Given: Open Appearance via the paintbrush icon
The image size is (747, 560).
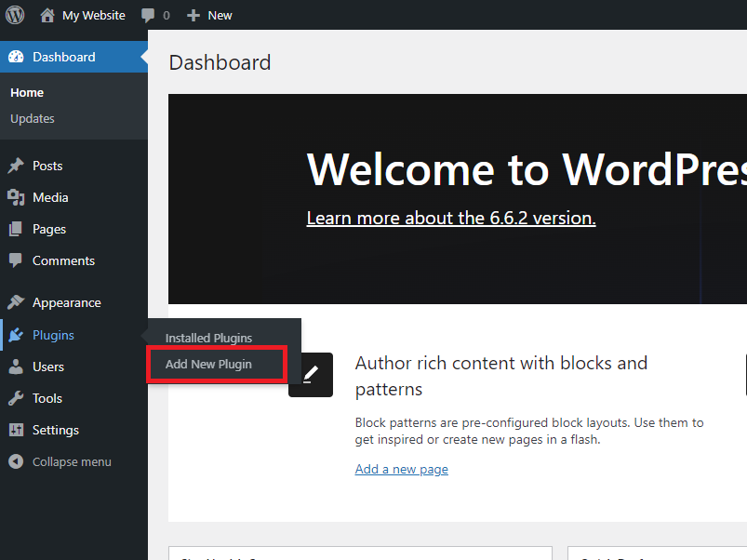Looking at the screenshot, I should tap(16, 302).
